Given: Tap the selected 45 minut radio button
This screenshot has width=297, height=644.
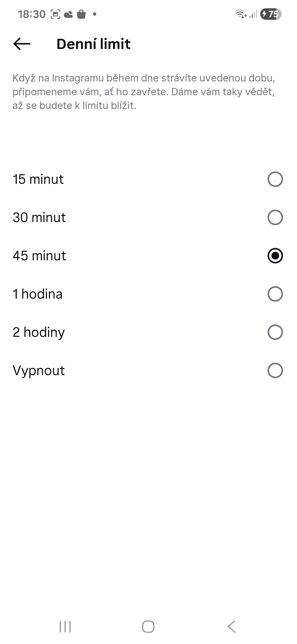Looking at the screenshot, I should pyautogui.click(x=275, y=256).
